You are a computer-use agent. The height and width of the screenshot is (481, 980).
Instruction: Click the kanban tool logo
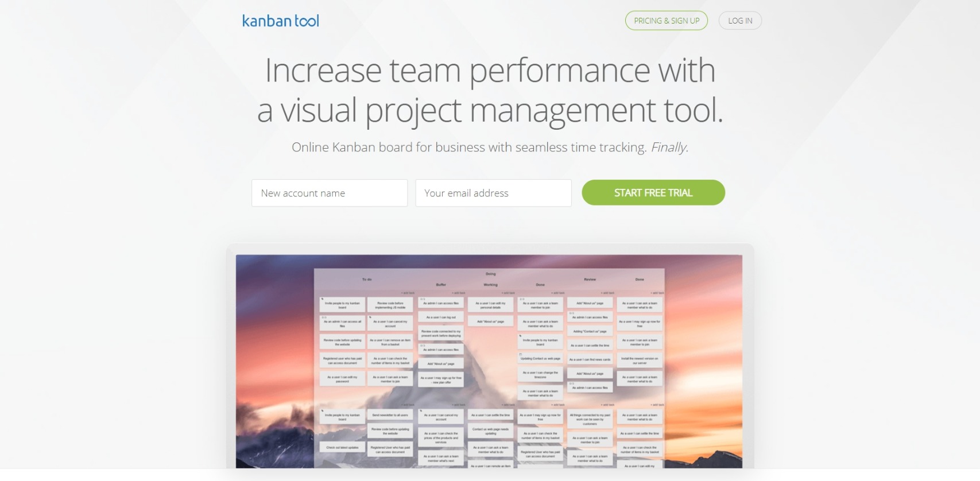pyautogui.click(x=280, y=21)
